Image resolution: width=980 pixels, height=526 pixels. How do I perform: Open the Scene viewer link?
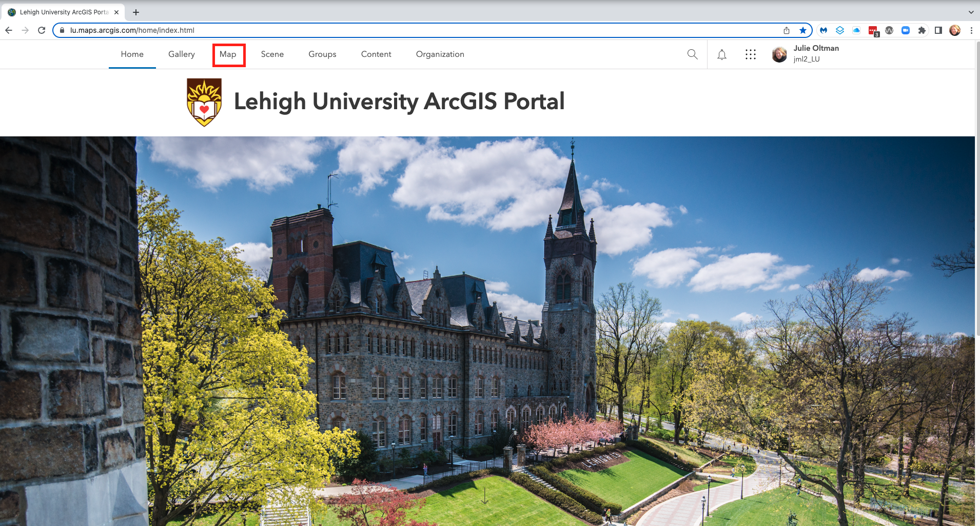[x=272, y=54]
